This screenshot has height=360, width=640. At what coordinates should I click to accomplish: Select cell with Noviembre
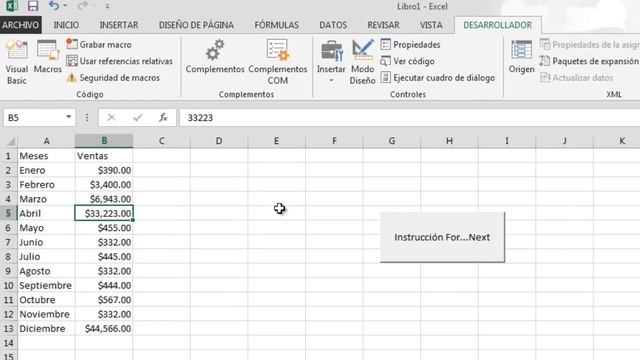[x=46, y=314]
